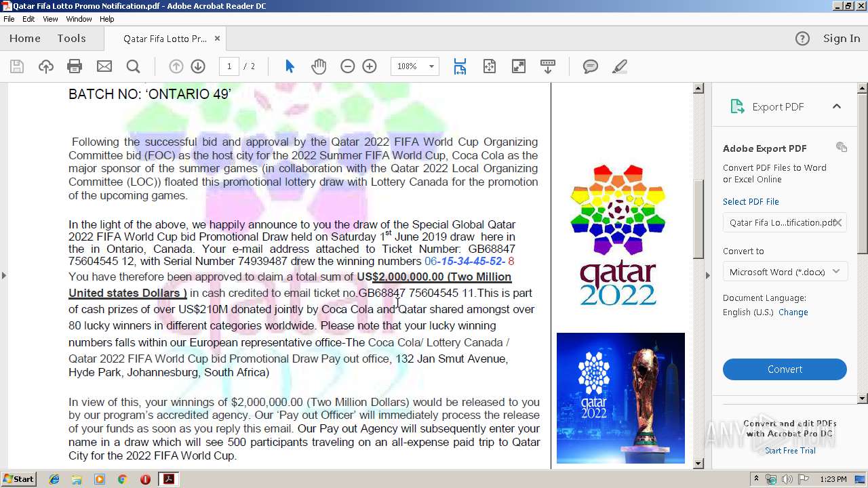Screen dimensions: 868x488
Task: Open the Window menu
Action: [79, 19]
